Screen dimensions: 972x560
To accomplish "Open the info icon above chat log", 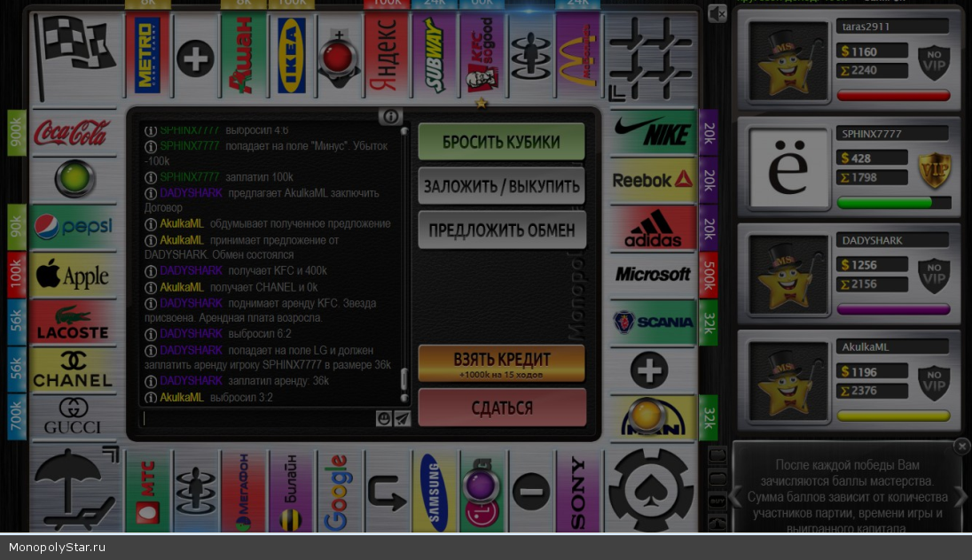I will tap(390, 116).
